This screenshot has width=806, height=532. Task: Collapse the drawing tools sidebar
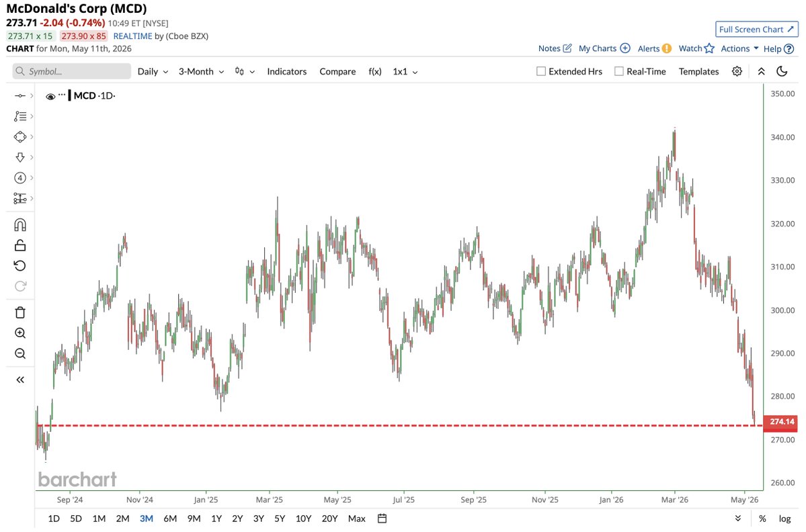20,380
